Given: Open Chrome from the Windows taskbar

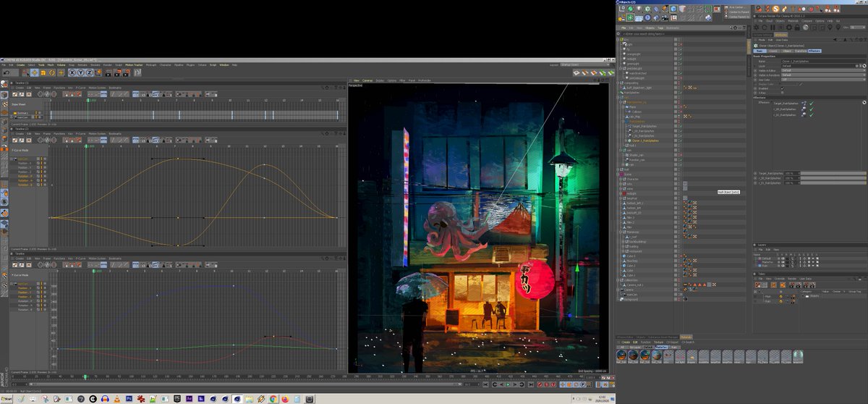Looking at the screenshot, I should [x=273, y=399].
